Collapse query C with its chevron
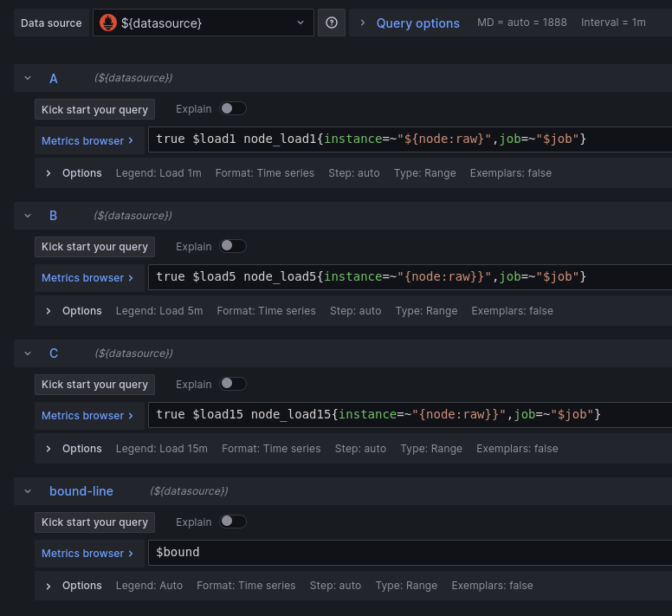Image resolution: width=672 pixels, height=616 pixels. click(x=28, y=353)
